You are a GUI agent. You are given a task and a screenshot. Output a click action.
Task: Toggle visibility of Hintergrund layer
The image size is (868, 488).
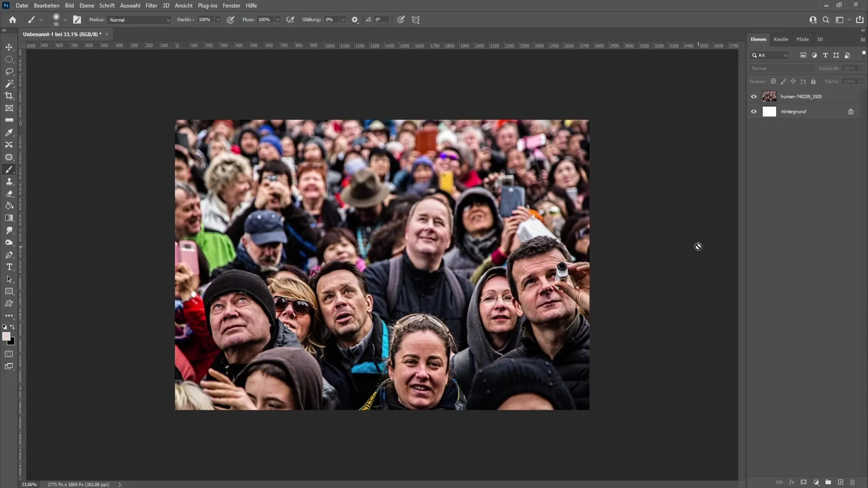(x=755, y=112)
